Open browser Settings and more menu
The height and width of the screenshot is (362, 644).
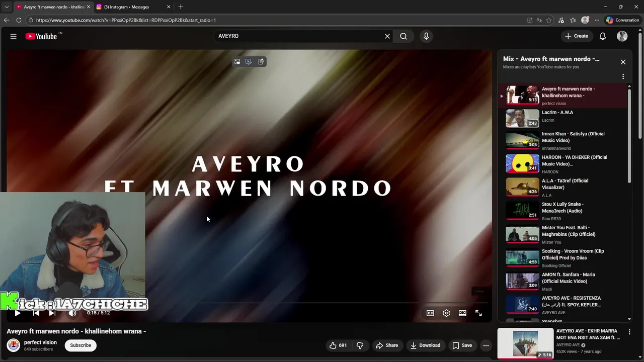(x=597, y=20)
